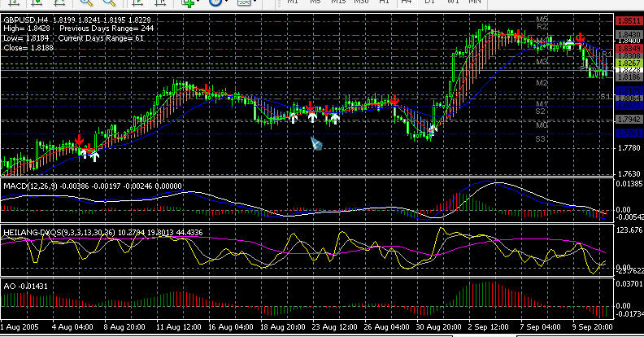Select the M5 timeframe
The width and height of the screenshot is (644, 337).
[315, 2]
